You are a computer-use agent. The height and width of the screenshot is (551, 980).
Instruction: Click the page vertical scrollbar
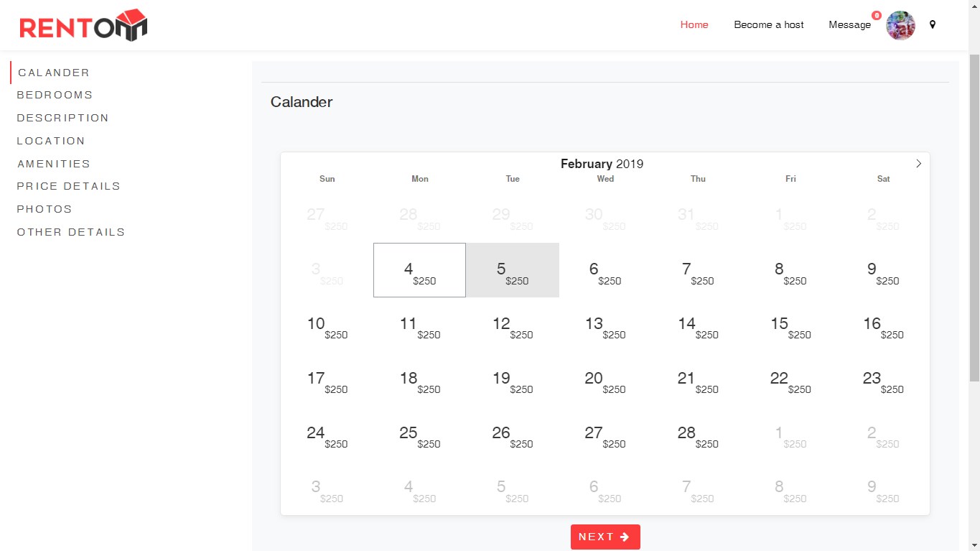point(974,216)
